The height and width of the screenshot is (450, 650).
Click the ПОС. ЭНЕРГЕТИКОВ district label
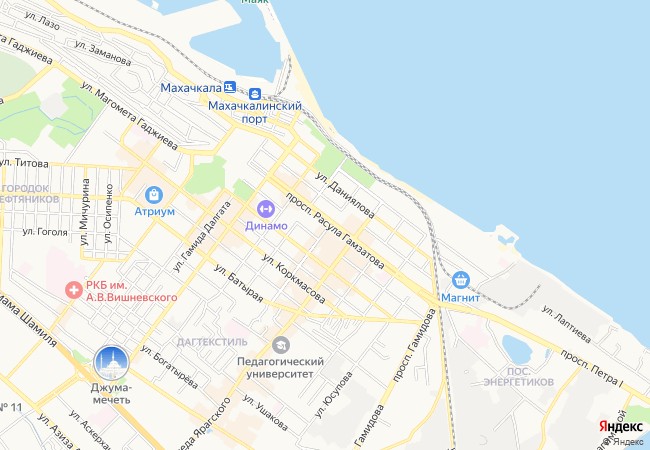(519, 376)
